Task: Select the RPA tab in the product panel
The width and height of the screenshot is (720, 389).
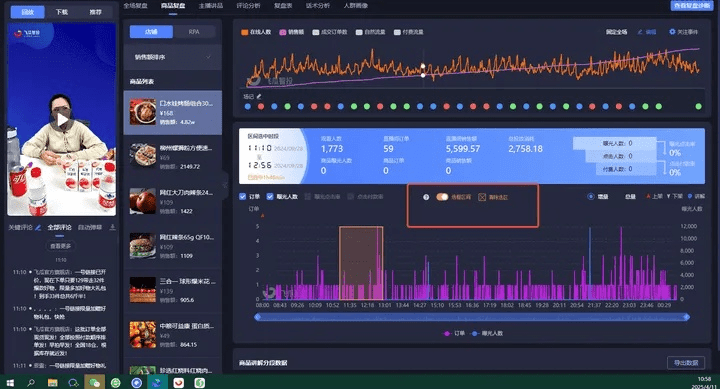Action: [194, 32]
